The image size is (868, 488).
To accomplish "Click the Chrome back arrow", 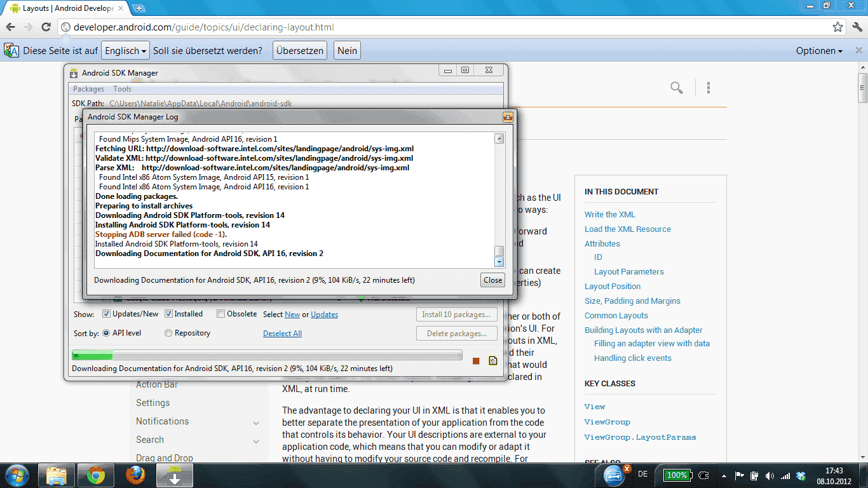I will 10,27.
